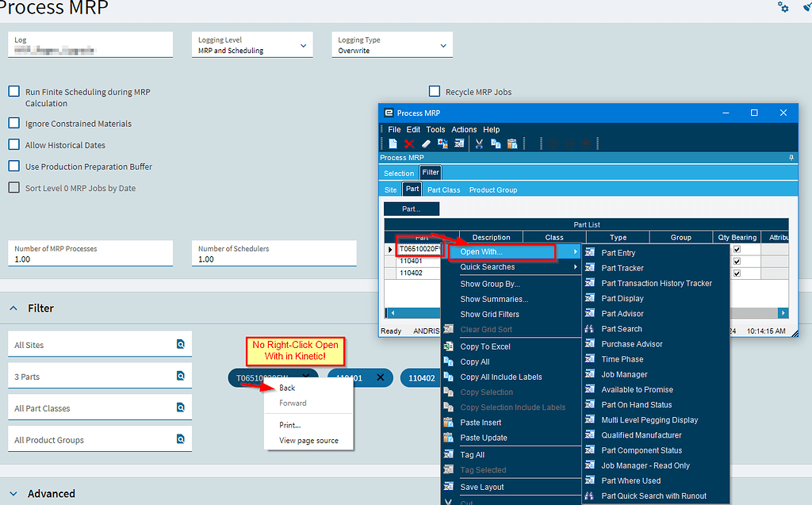Click the Clear eraser icon in the toolbar

(425, 143)
